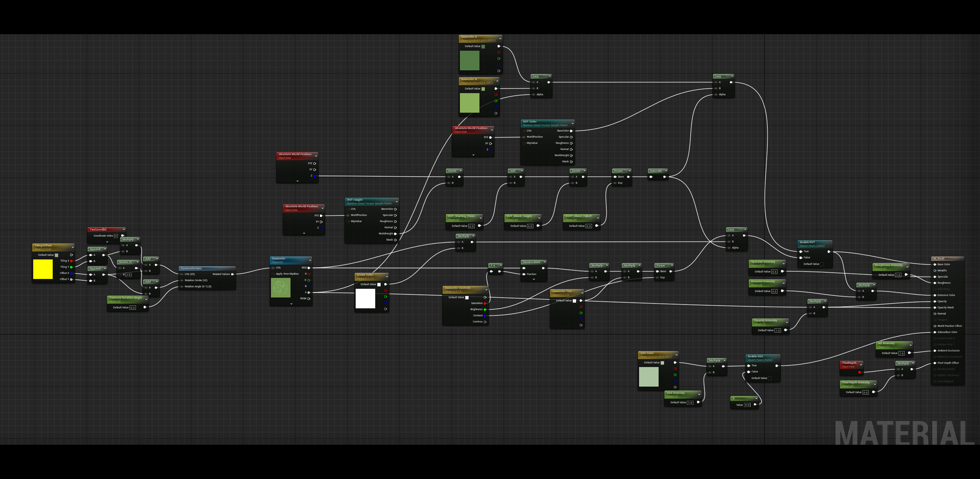Collapse the Tiling/Offset node with its caret
This screenshot has width=980, height=479.
[x=73, y=247]
